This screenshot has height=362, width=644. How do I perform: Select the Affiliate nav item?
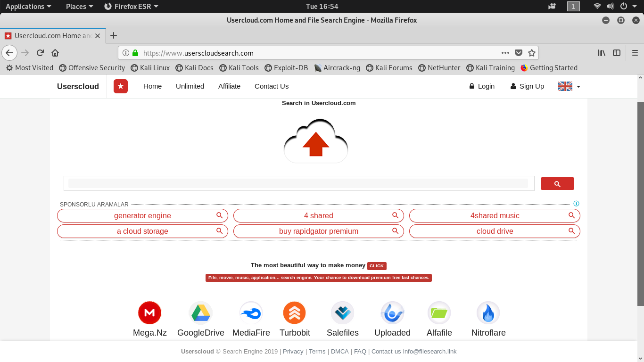pos(229,86)
